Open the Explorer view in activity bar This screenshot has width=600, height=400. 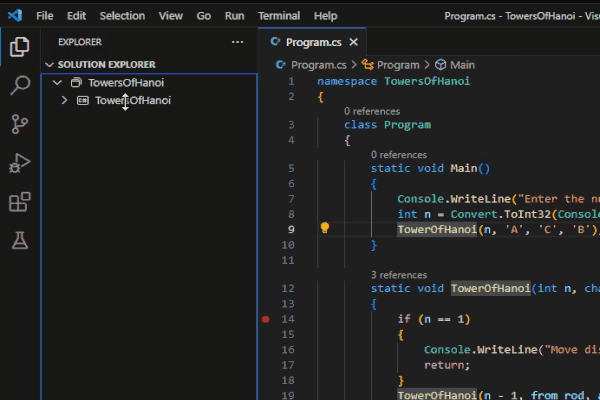pyautogui.click(x=19, y=46)
